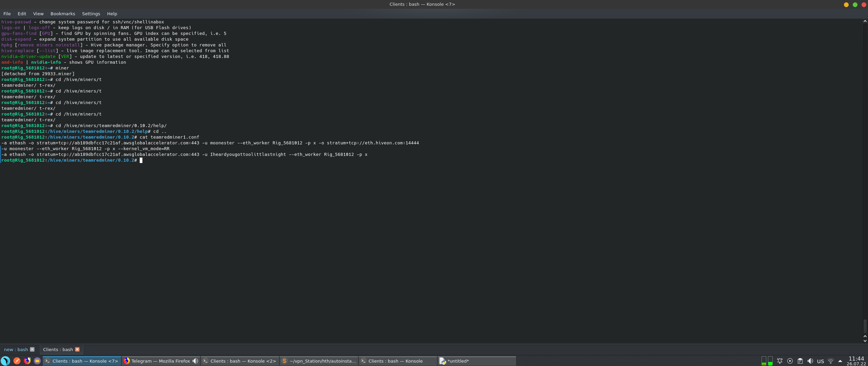868x366 pixels.
Task: Click the media player icon in the system tray
Action: (x=790, y=361)
